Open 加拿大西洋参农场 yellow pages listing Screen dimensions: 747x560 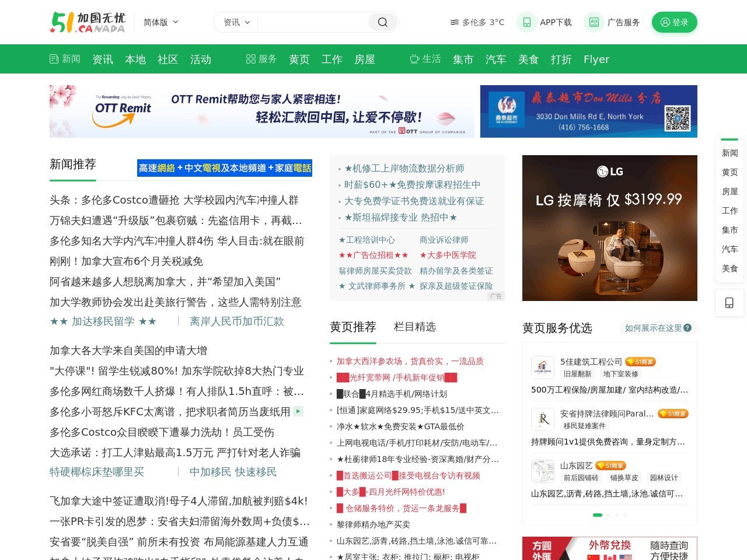410,361
